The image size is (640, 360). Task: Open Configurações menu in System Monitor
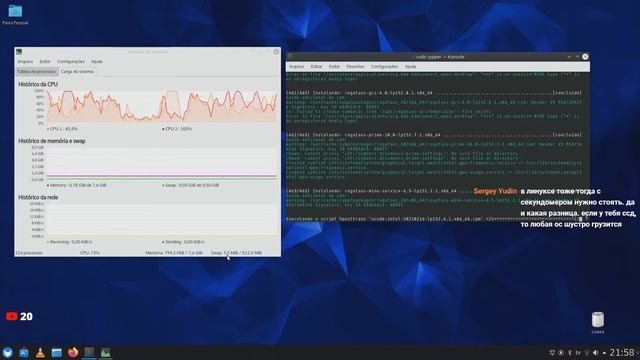tap(71, 62)
